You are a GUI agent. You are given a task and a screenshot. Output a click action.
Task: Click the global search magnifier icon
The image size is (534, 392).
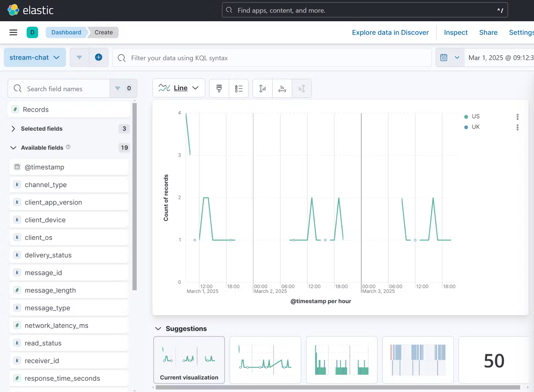pos(229,10)
